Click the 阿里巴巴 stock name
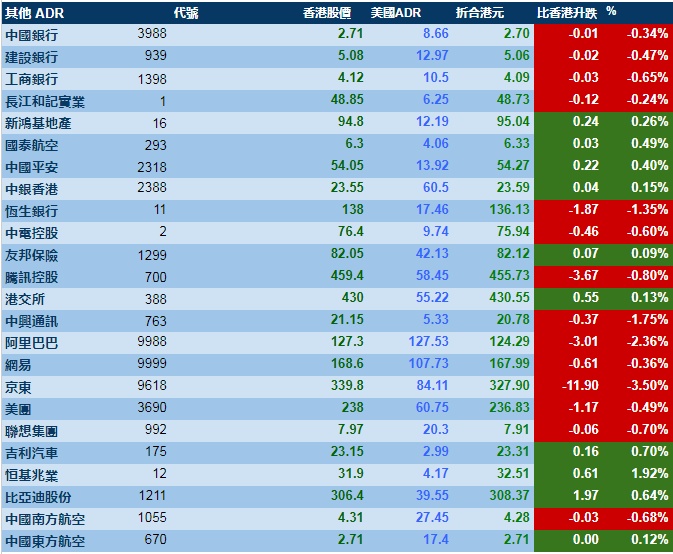This screenshot has width=673, height=554. click(x=31, y=343)
